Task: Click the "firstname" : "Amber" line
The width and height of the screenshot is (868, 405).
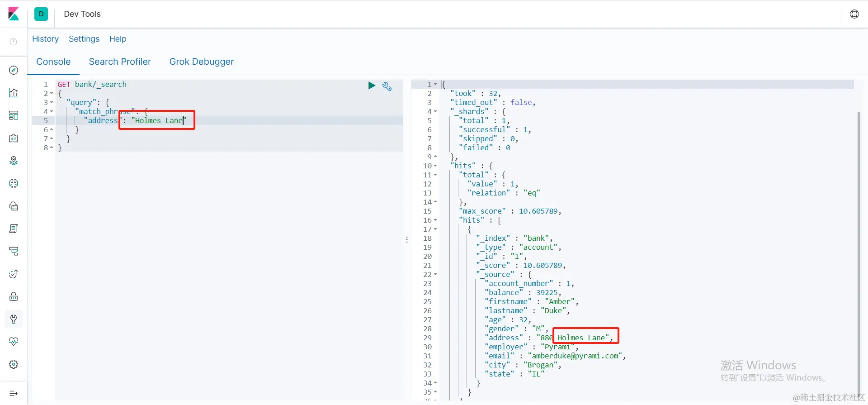Action: (532, 302)
